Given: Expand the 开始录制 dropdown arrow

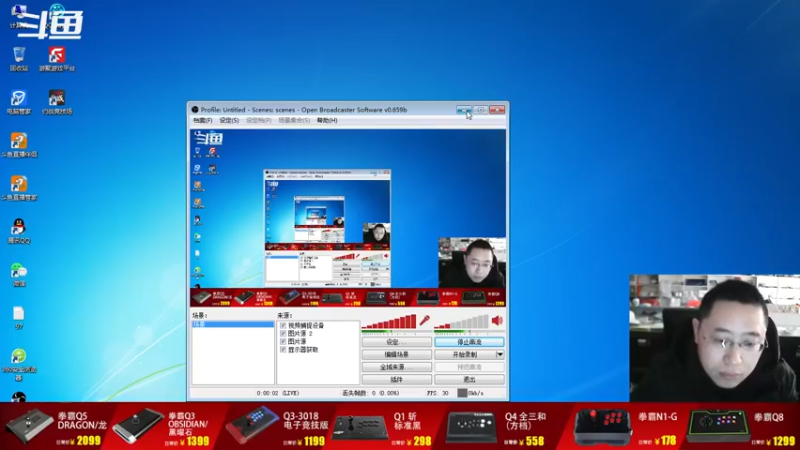Looking at the screenshot, I should pos(500,355).
